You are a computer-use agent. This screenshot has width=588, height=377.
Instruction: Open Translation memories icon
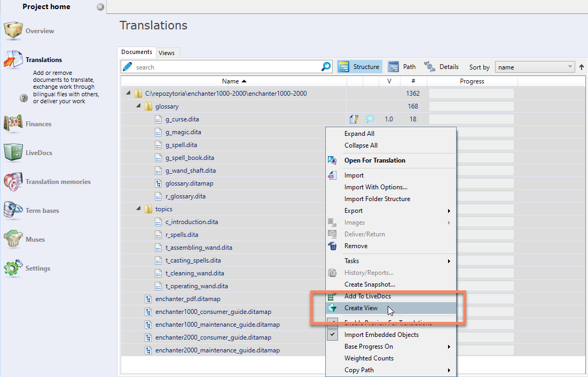pyautogui.click(x=13, y=181)
